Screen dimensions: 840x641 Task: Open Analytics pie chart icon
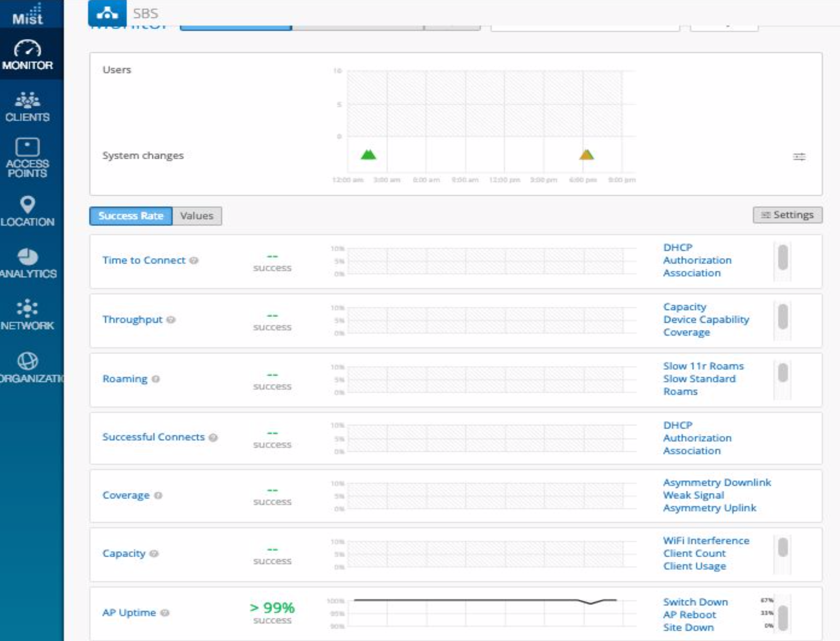click(x=27, y=256)
